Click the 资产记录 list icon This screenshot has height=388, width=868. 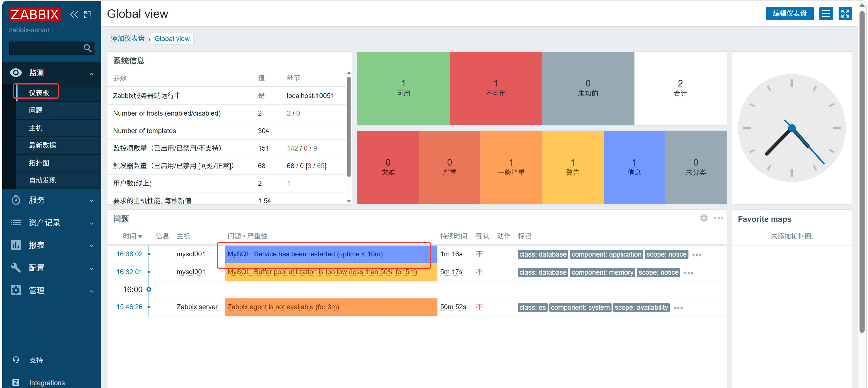16,222
